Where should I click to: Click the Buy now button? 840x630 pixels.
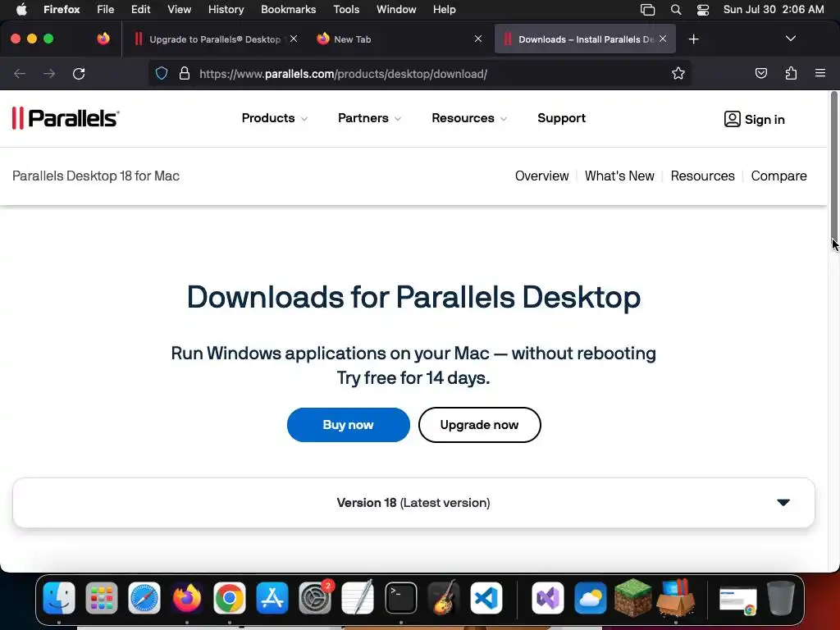point(348,425)
